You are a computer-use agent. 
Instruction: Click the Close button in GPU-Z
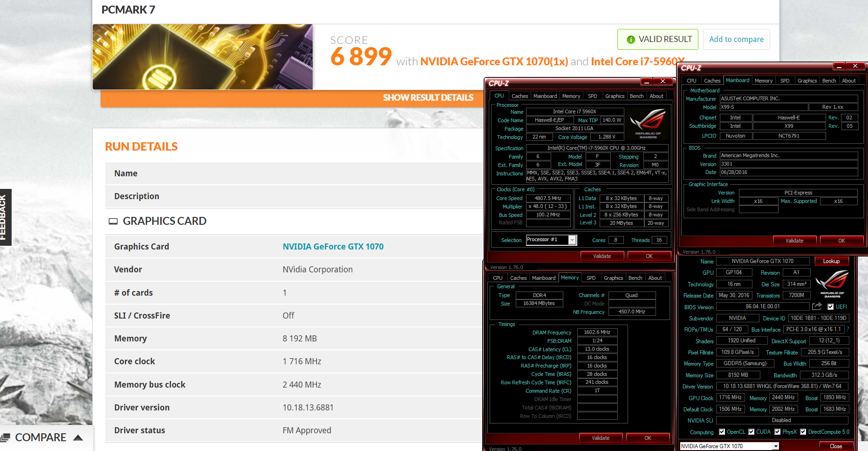836,446
